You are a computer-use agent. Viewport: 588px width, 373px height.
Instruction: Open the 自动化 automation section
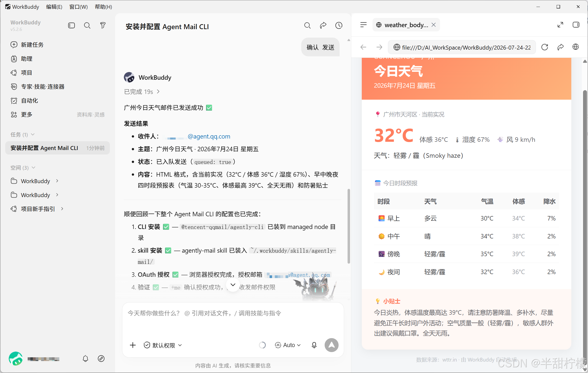(24, 100)
